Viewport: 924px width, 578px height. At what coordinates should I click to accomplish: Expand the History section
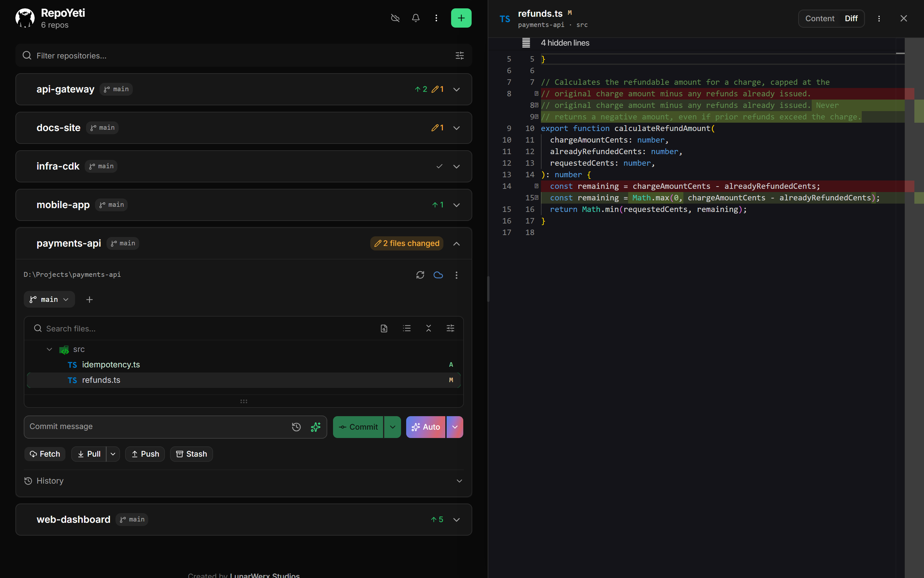tap(244, 481)
